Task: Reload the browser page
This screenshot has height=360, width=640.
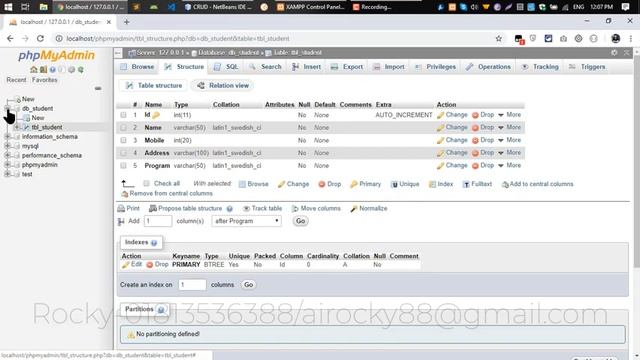Action: (40, 38)
